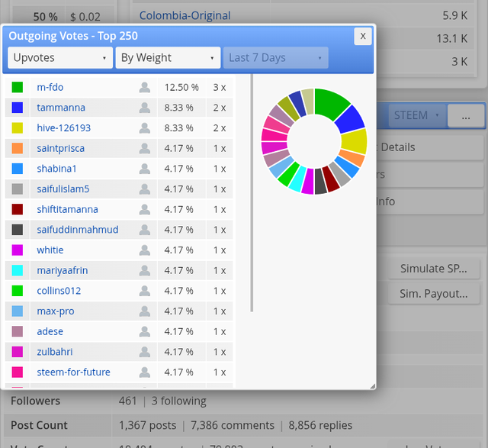This screenshot has height=448, width=488.
Task: Open profile icon for saintprisca
Action: click(145, 148)
